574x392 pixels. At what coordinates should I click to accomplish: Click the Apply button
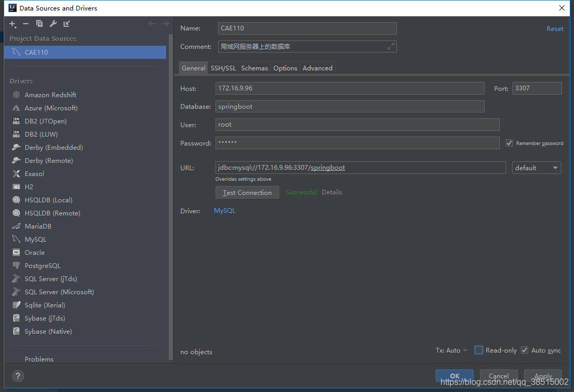coord(542,376)
